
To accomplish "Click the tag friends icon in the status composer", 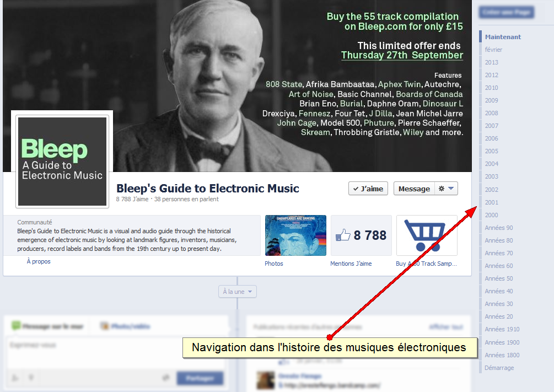I will click(15, 377).
